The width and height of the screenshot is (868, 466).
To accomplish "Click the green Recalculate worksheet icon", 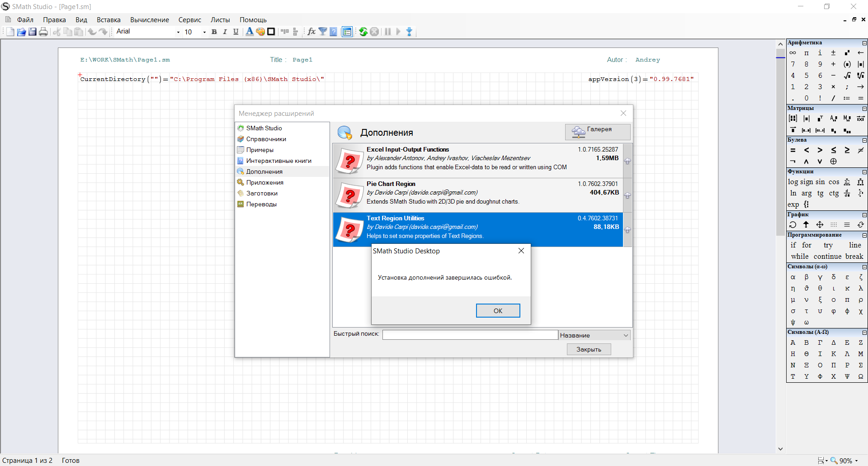I will pos(363,32).
